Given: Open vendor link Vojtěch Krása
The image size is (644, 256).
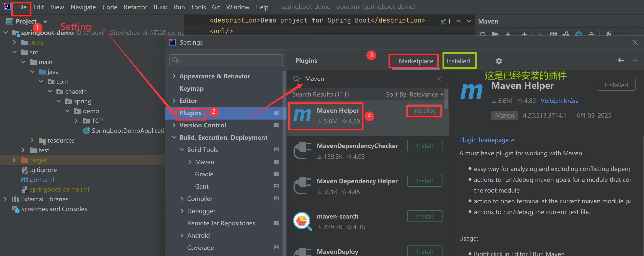Looking at the screenshot, I should [x=560, y=101].
